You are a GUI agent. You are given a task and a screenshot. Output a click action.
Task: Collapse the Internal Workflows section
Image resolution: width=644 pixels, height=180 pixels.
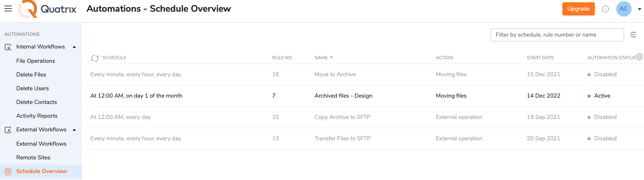pos(74,47)
